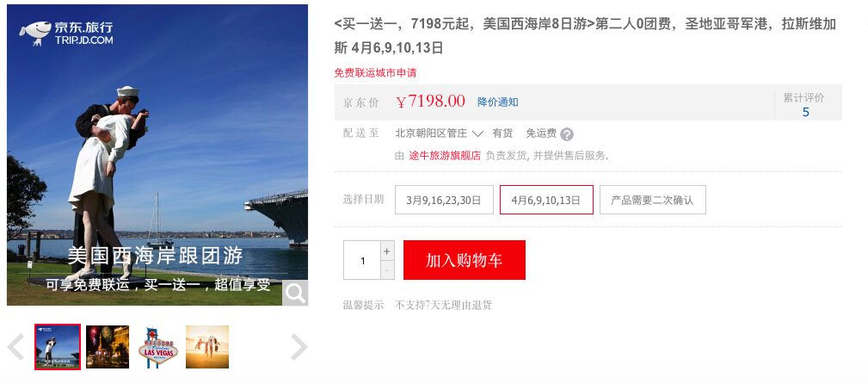Click the 加入购物车 button
868x384 pixels.
tap(465, 260)
